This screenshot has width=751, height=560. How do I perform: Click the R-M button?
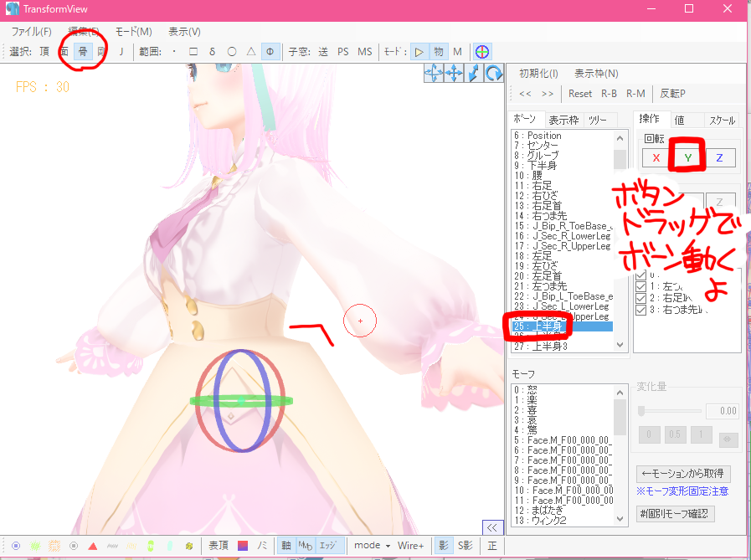click(x=635, y=94)
